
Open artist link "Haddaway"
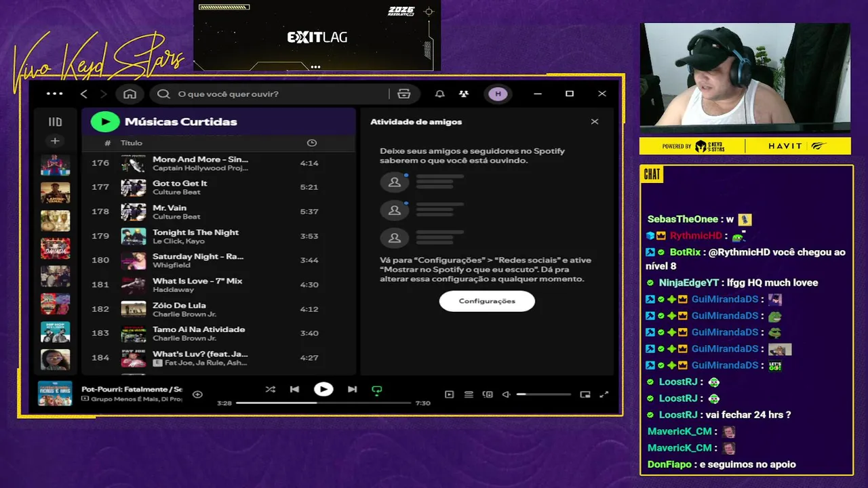click(173, 289)
